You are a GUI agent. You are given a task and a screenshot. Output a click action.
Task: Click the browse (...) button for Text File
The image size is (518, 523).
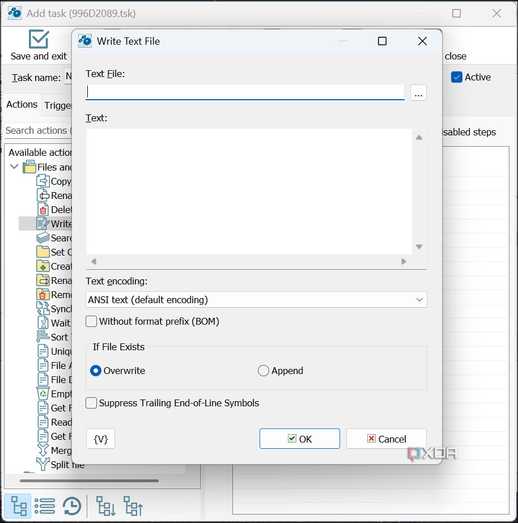418,92
